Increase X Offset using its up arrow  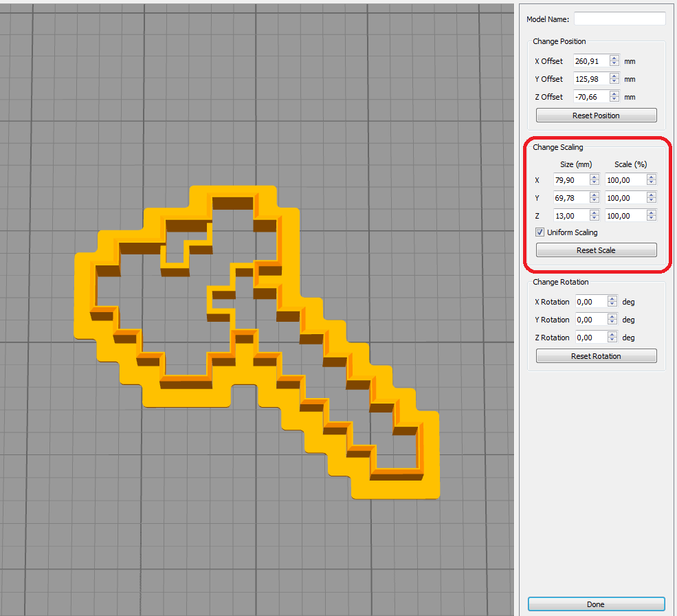coord(614,58)
